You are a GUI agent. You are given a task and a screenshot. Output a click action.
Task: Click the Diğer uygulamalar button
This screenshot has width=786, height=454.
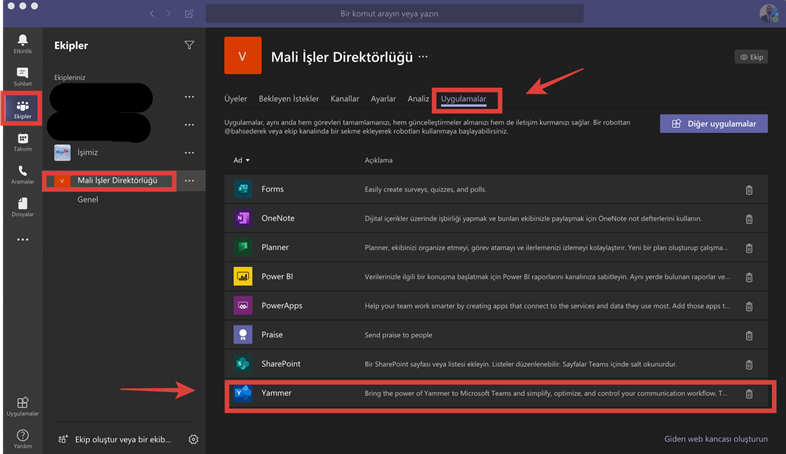pyautogui.click(x=713, y=124)
